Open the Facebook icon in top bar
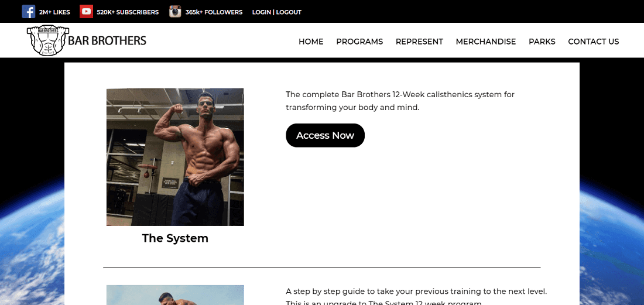This screenshot has width=644, height=305. (x=28, y=12)
